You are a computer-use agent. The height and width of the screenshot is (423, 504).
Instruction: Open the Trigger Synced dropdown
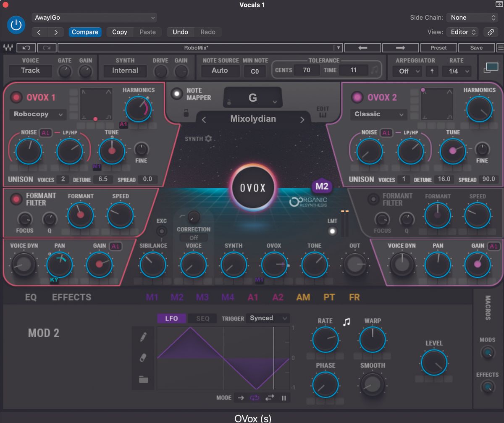[x=268, y=318]
